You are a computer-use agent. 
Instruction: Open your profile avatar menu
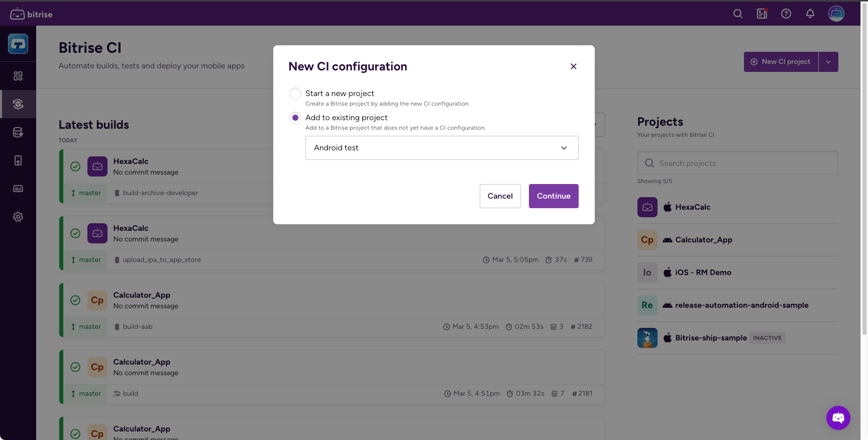tap(836, 14)
